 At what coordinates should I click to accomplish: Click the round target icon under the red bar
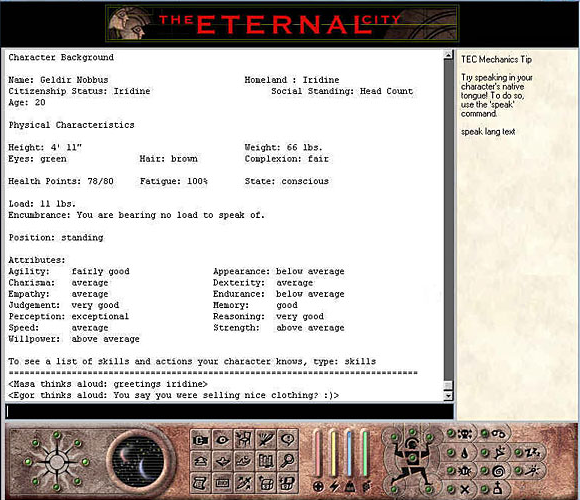tap(318, 487)
